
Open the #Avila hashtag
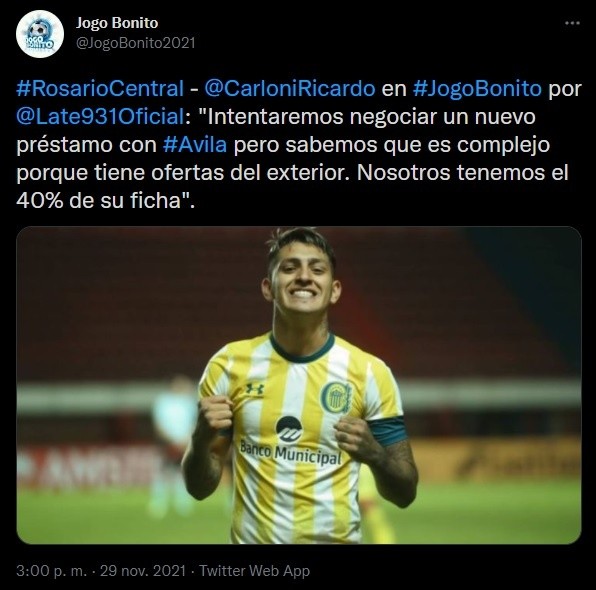click(195, 144)
